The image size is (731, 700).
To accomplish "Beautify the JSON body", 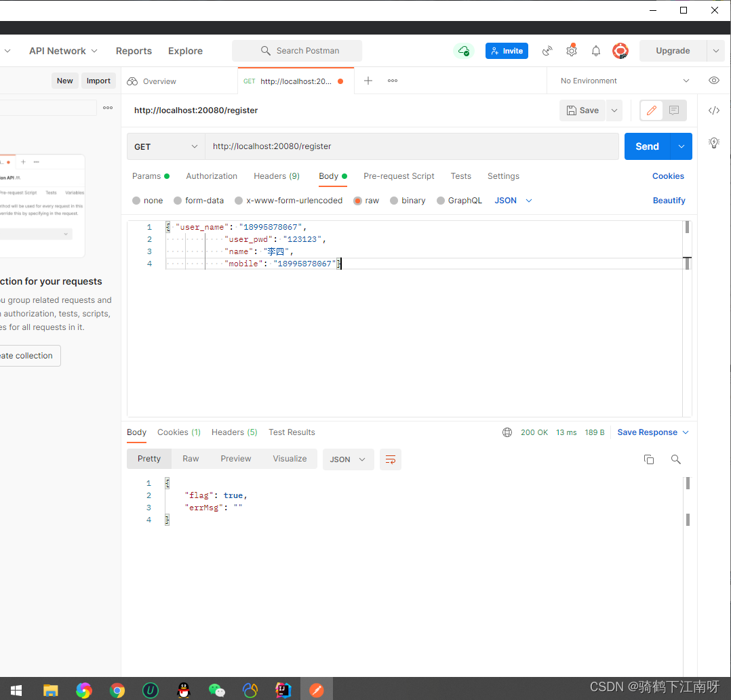I will click(669, 201).
